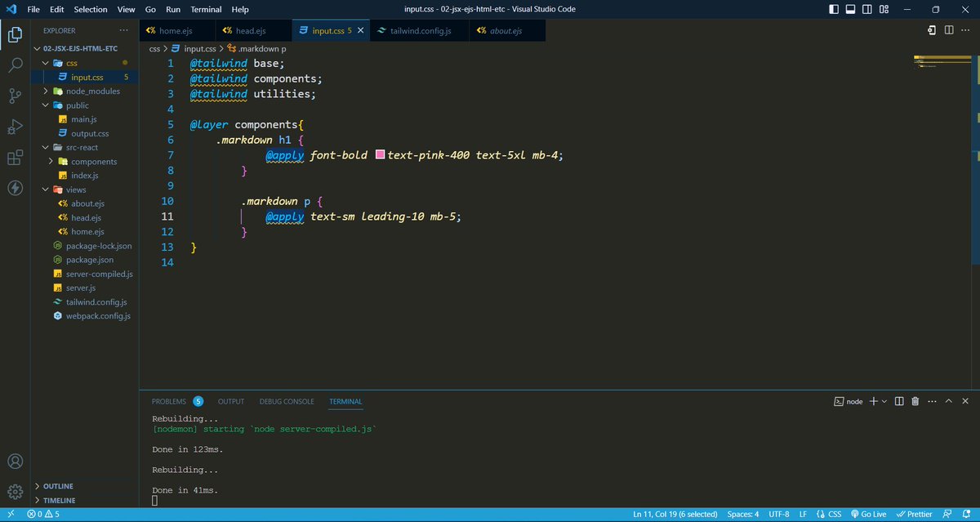Collapse the css folder
Screen dimensions: 980x522
(x=85, y=63)
